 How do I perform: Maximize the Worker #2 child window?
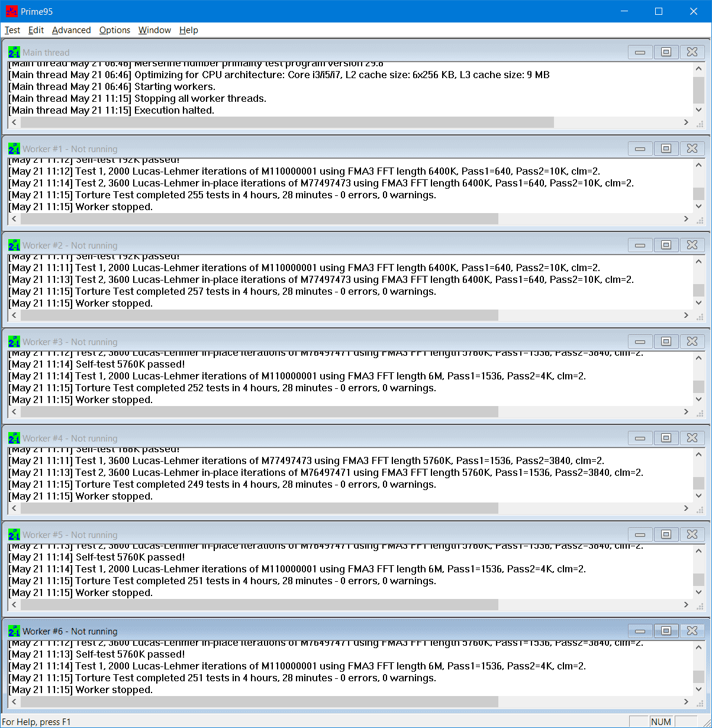click(666, 245)
